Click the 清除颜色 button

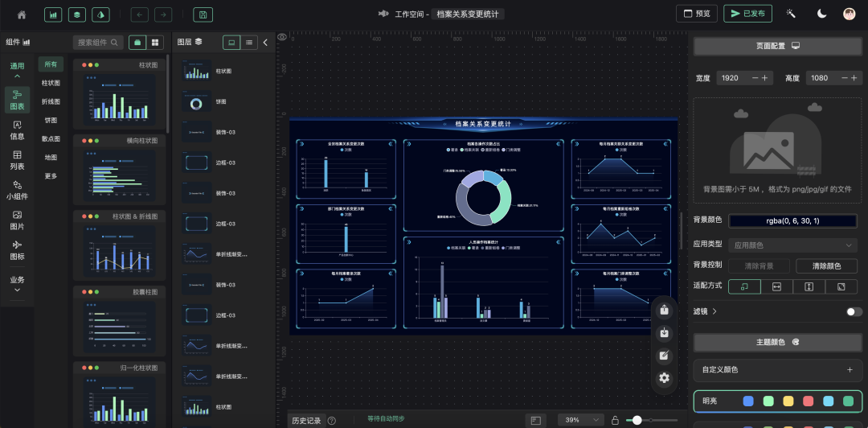pyautogui.click(x=826, y=265)
